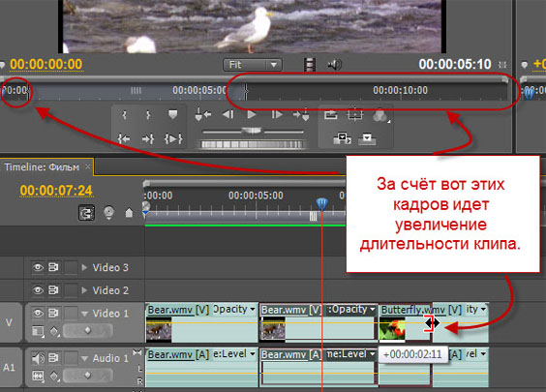Play the program monitor video
Screen dimensions: 546x392
click(x=252, y=114)
